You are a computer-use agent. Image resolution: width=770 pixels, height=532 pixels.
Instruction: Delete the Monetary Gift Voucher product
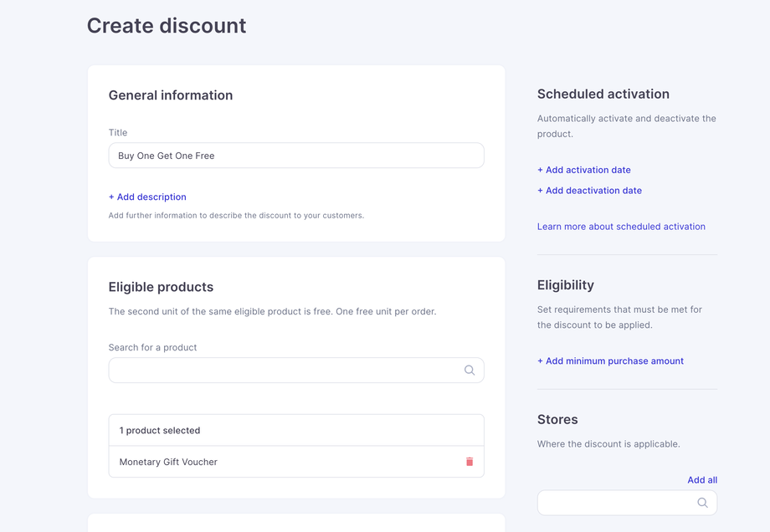pos(470,462)
